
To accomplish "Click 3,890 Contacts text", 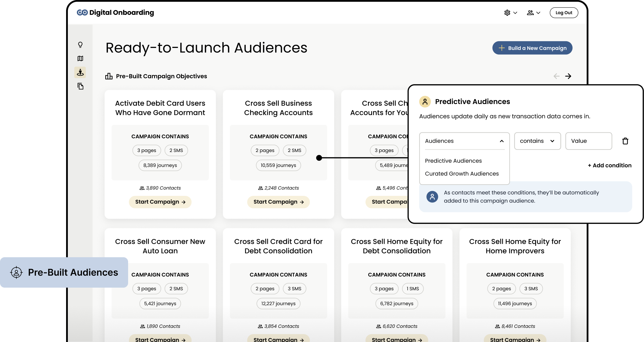I will click(x=163, y=188).
